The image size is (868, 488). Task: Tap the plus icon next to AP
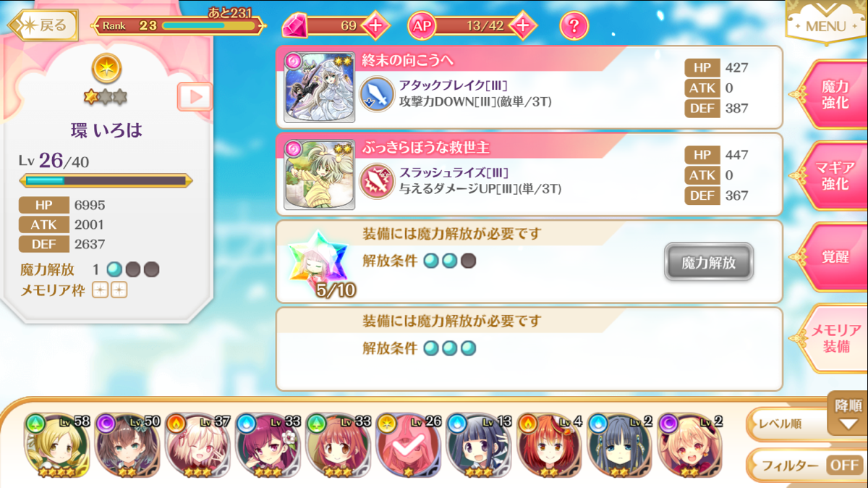tap(524, 27)
